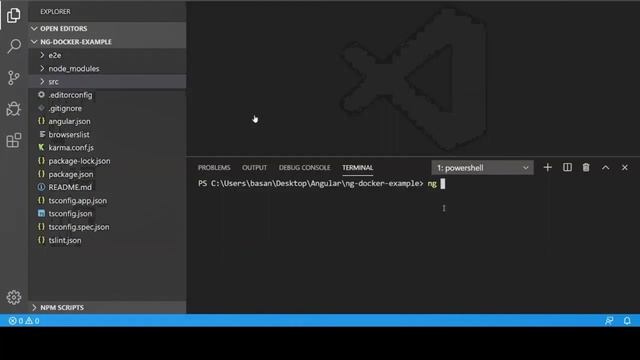Open tsconfig.json file

tap(70, 213)
